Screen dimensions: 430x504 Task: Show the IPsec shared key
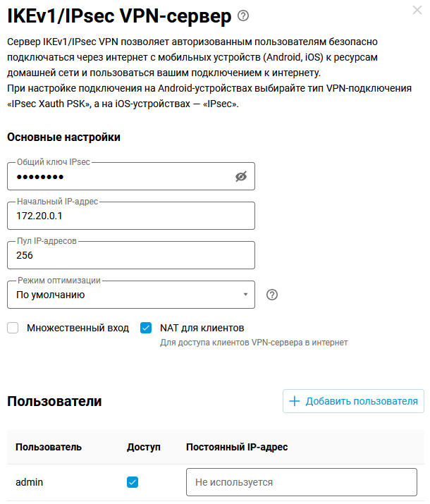241,177
